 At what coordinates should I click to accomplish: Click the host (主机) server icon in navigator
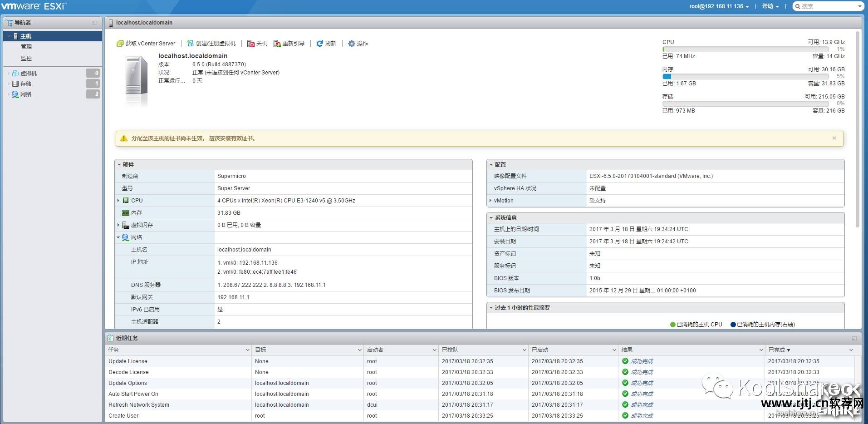tap(15, 36)
